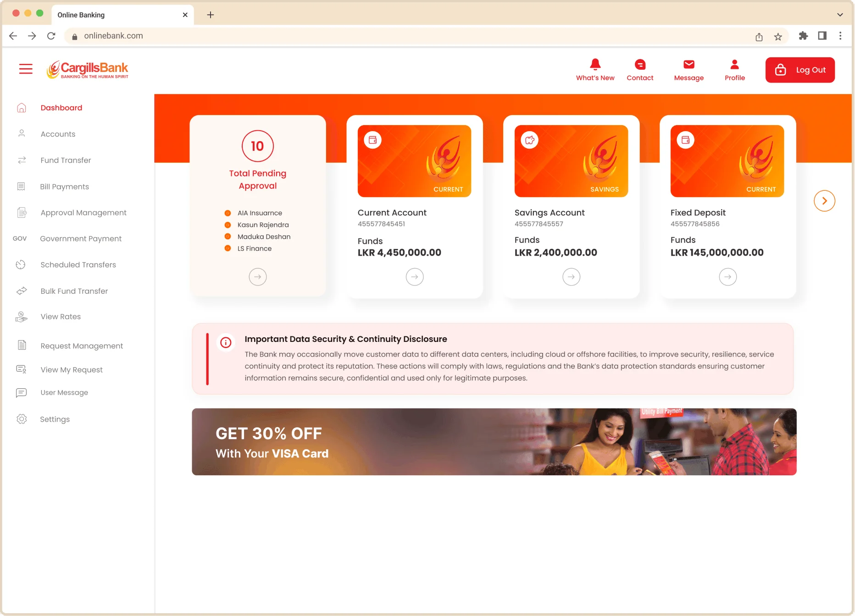This screenshot has height=616, width=855.
Task: Open Current Account details arrow
Action: 415,277
